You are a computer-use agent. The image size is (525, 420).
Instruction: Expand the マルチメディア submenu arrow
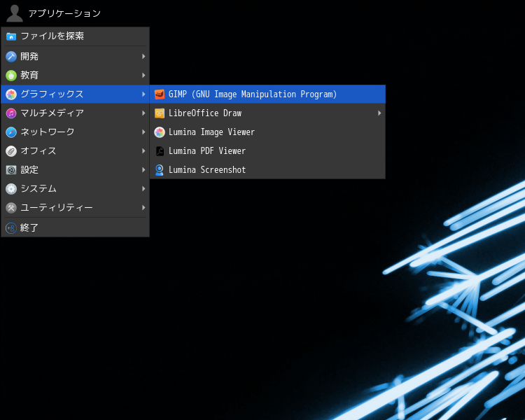[143, 113]
